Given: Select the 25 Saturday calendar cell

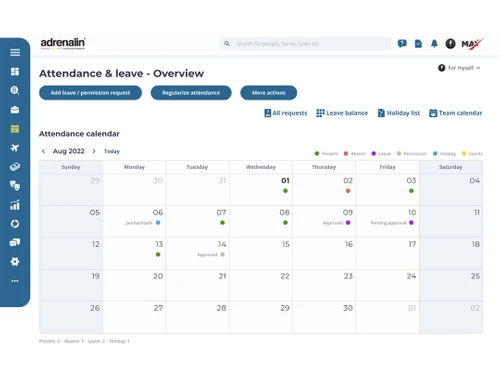Looking at the screenshot, I should (451, 285).
